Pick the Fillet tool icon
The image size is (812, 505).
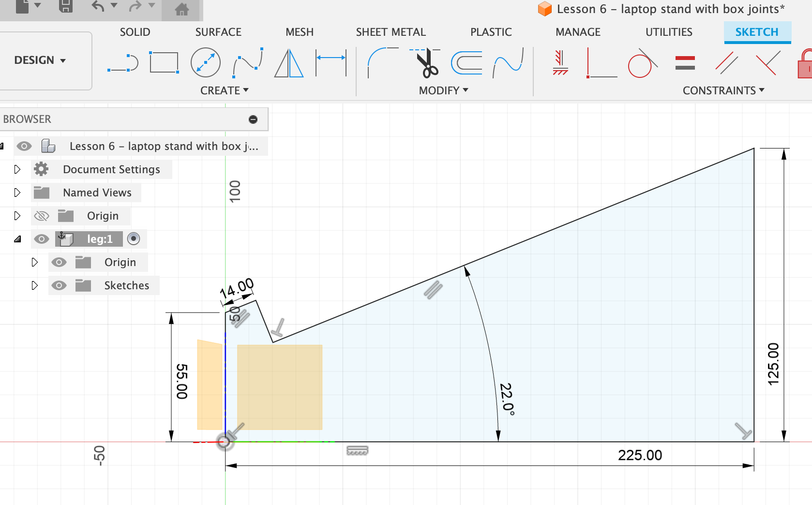382,62
